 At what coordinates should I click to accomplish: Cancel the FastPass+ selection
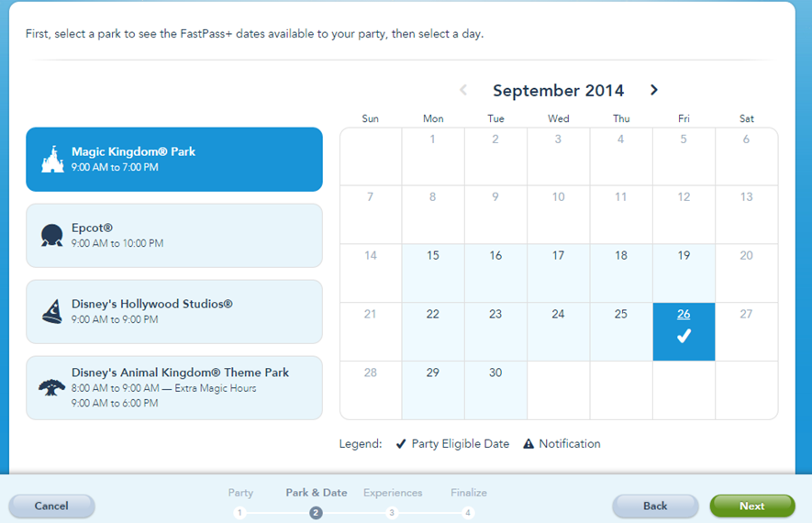pos(51,506)
